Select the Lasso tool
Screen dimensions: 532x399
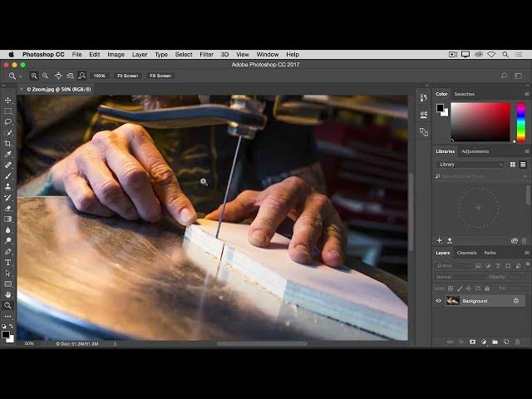pyautogui.click(x=8, y=121)
